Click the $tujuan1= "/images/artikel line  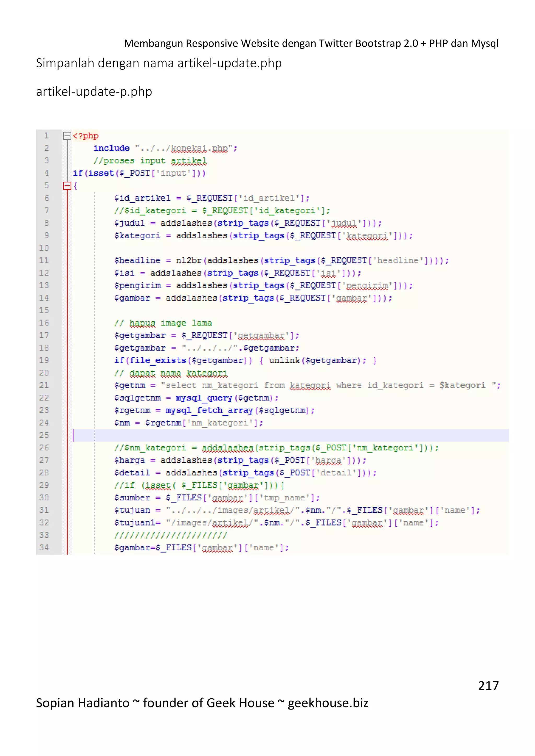tap(276, 523)
